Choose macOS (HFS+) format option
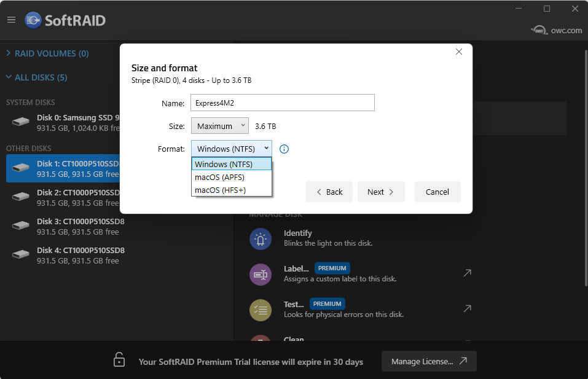Screen dimensions: 588x379 point(232,190)
